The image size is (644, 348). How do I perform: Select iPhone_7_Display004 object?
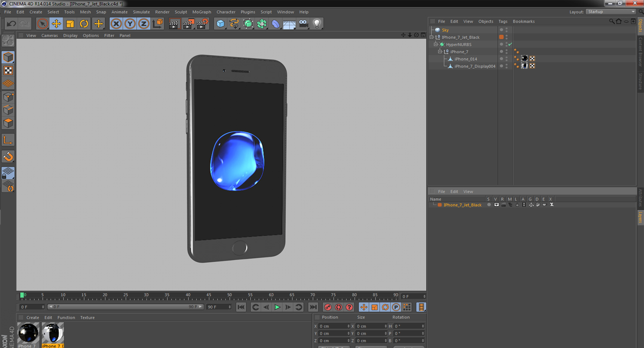[475, 66]
